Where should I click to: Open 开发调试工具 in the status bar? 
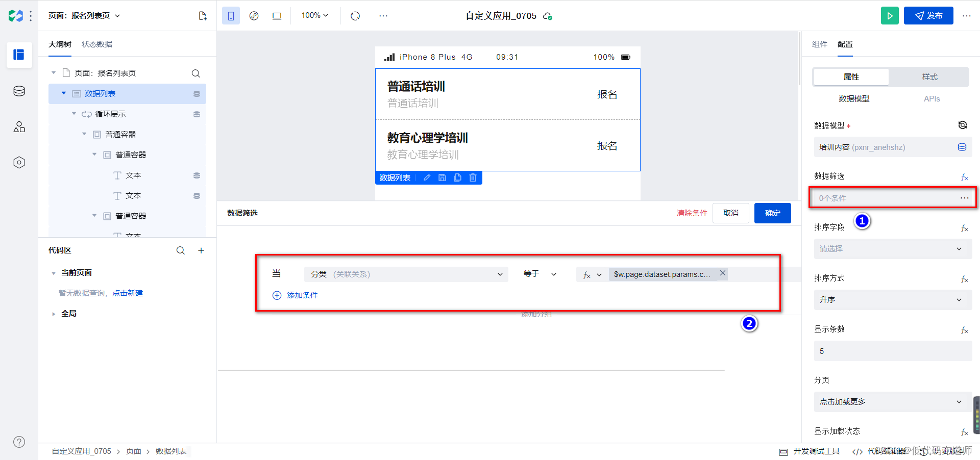810,451
